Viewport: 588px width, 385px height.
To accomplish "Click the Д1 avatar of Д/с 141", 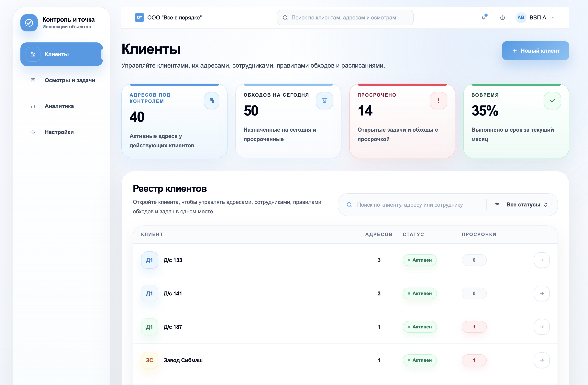I will 150,293.
